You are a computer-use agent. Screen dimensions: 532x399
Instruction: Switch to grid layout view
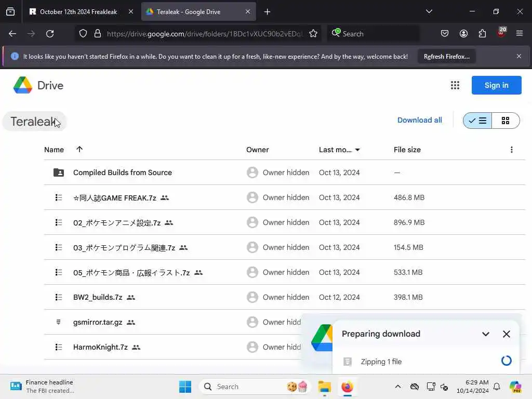coord(506,121)
